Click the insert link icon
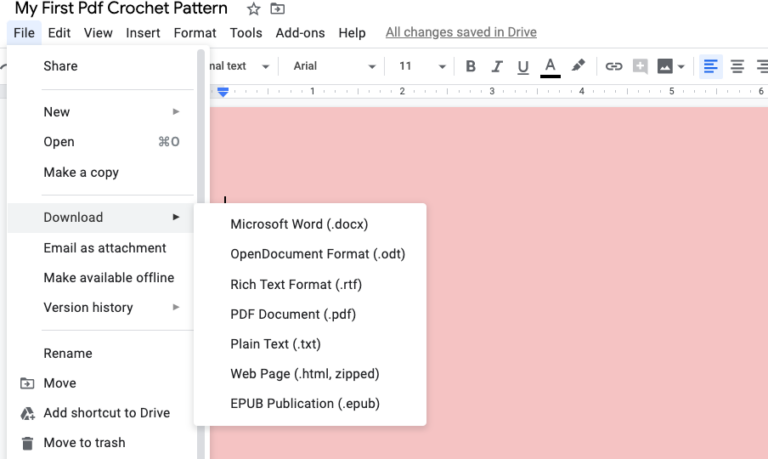Screen dimensions: 768x459 pos(614,67)
